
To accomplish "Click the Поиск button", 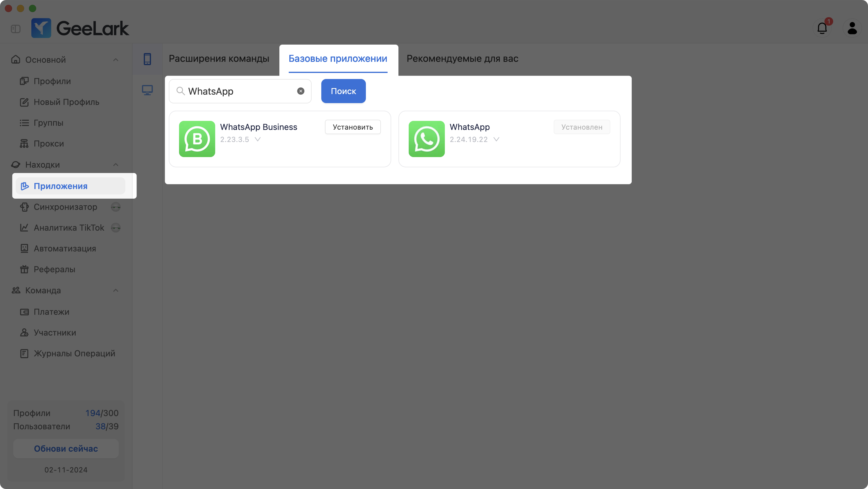I will pos(343,91).
